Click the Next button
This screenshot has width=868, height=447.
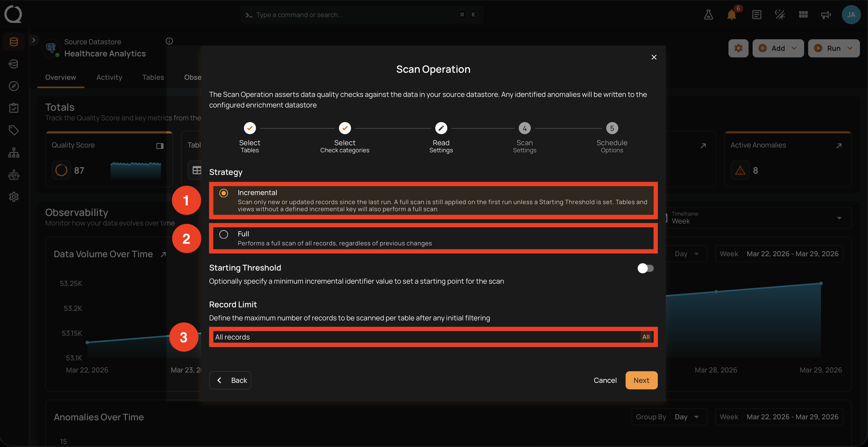click(x=641, y=380)
